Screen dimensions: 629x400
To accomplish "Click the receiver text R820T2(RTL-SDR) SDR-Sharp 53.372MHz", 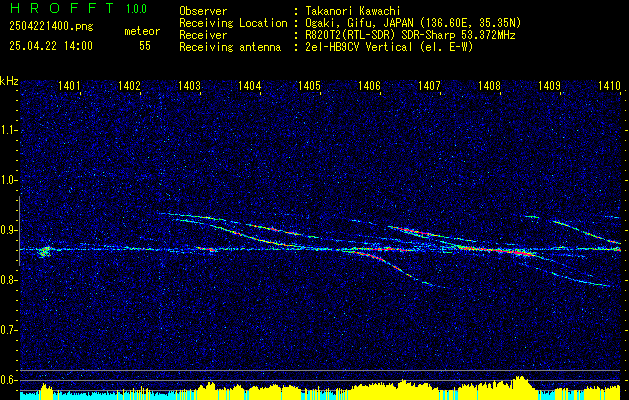I will pos(410,35).
